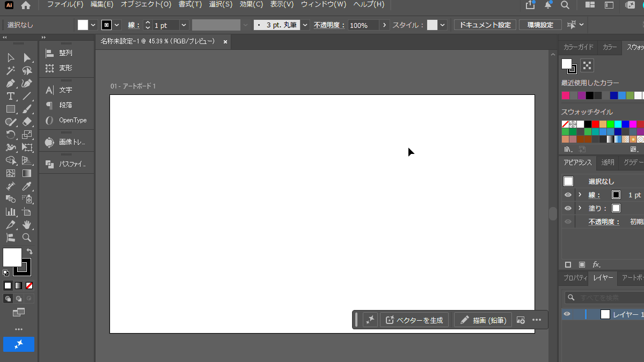644x362 pixels.
Task: Click the ドキュメント設定 button
Action: pyautogui.click(x=485, y=25)
